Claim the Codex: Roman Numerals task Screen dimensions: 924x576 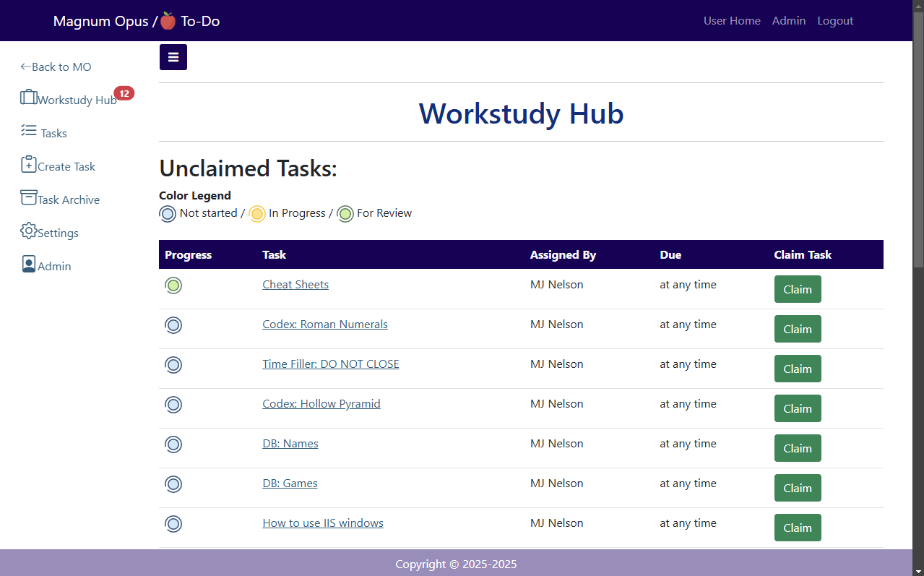pyautogui.click(x=798, y=329)
